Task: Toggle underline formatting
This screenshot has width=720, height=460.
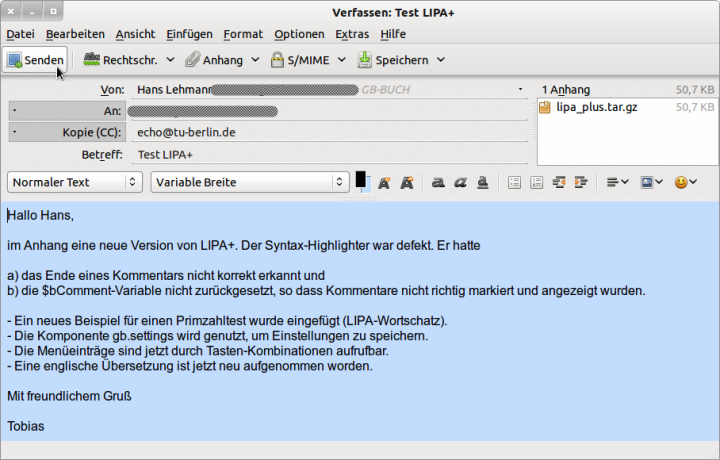Action: [x=482, y=183]
